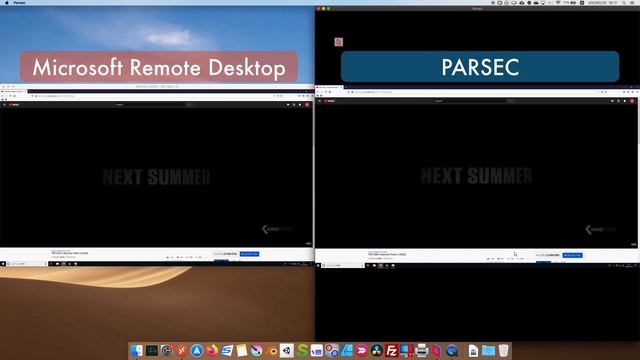The image size is (640, 360).
Task: Focus Windows taskbar search in Parsec window
Action: click(x=342, y=265)
